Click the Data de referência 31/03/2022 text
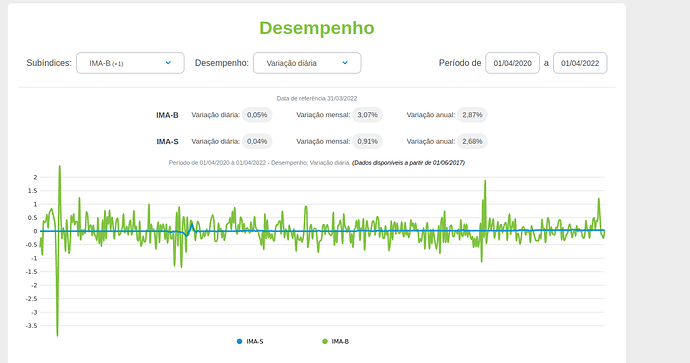The image size is (690, 363). pos(317,99)
